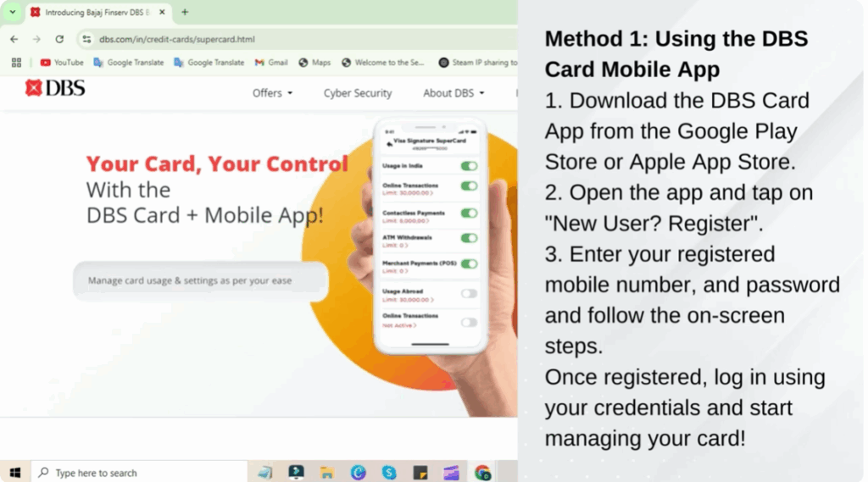The width and height of the screenshot is (868, 482).
Task: Toggle the Merchant Payments (POS) switch
Action: point(469,264)
